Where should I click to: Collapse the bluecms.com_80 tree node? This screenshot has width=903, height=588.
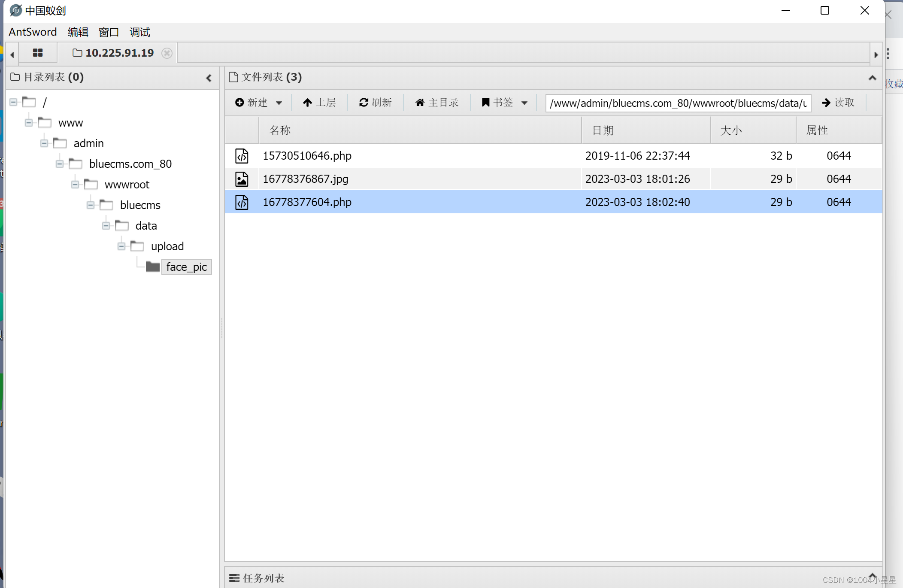click(60, 164)
